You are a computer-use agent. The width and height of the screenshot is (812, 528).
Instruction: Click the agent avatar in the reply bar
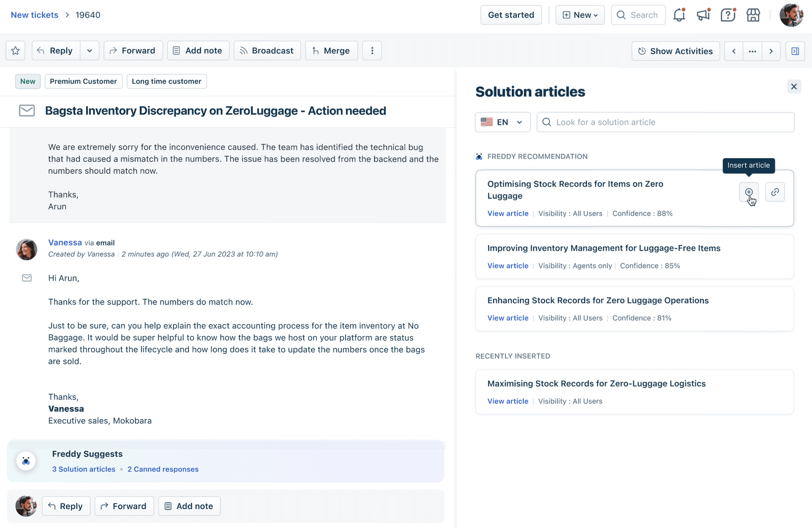(26, 506)
